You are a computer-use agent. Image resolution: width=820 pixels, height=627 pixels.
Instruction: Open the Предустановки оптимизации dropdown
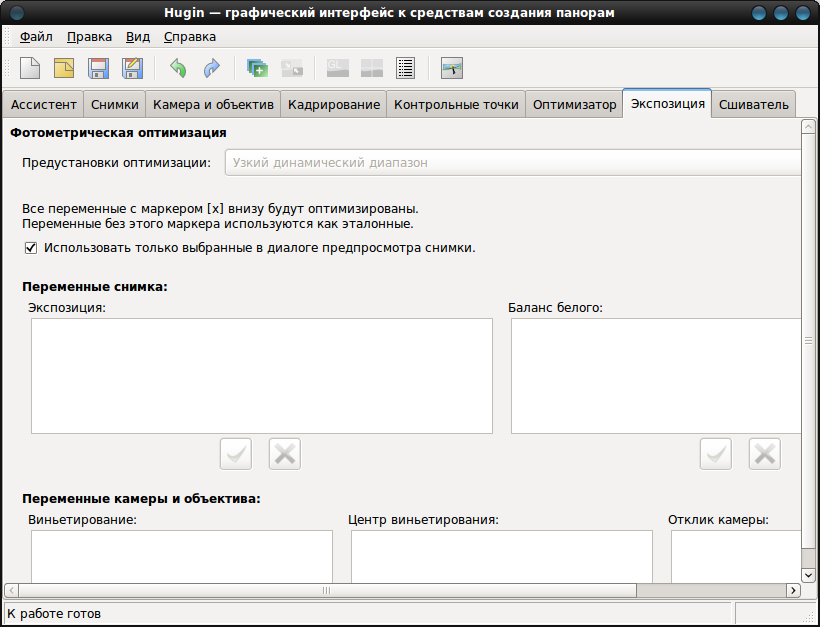pyautogui.click(x=513, y=163)
